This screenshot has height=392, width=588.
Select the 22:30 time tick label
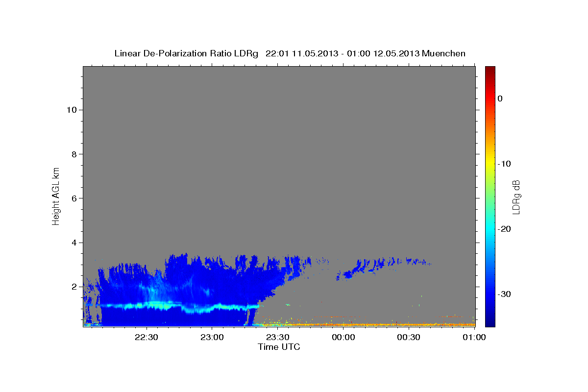tap(146, 337)
